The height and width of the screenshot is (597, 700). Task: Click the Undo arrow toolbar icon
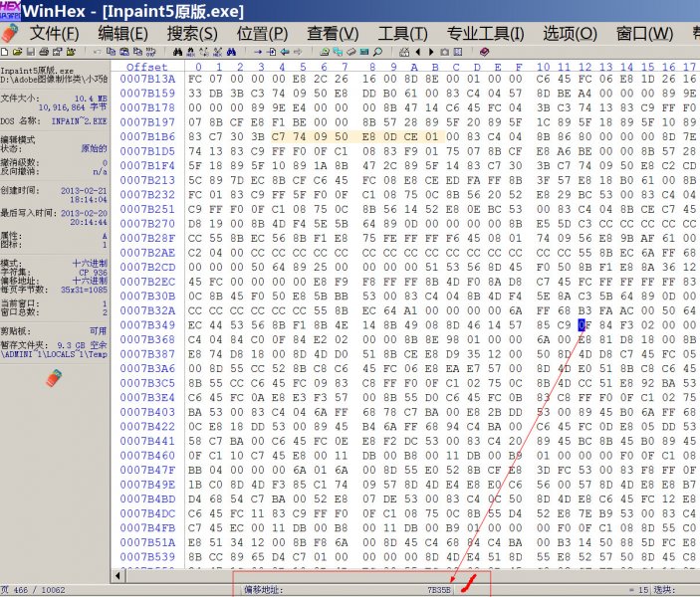point(97,52)
